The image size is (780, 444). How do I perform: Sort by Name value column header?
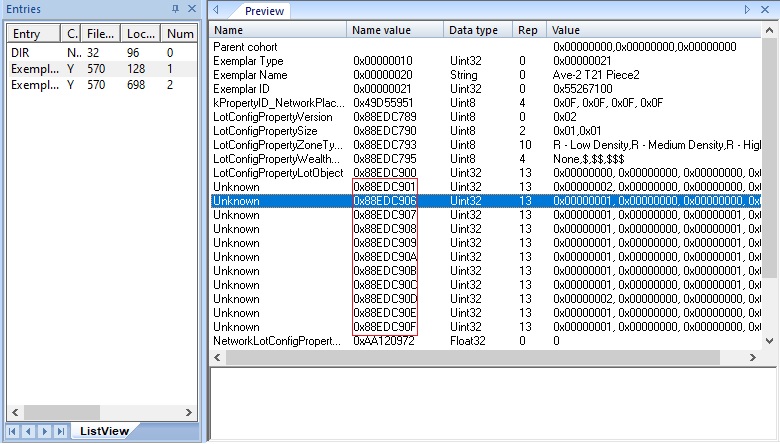[x=395, y=30]
